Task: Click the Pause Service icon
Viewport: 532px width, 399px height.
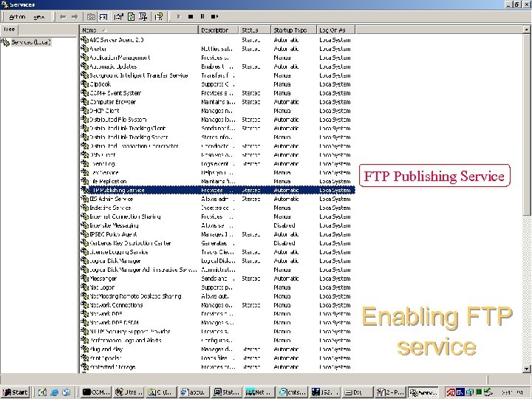Action: [202, 16]
